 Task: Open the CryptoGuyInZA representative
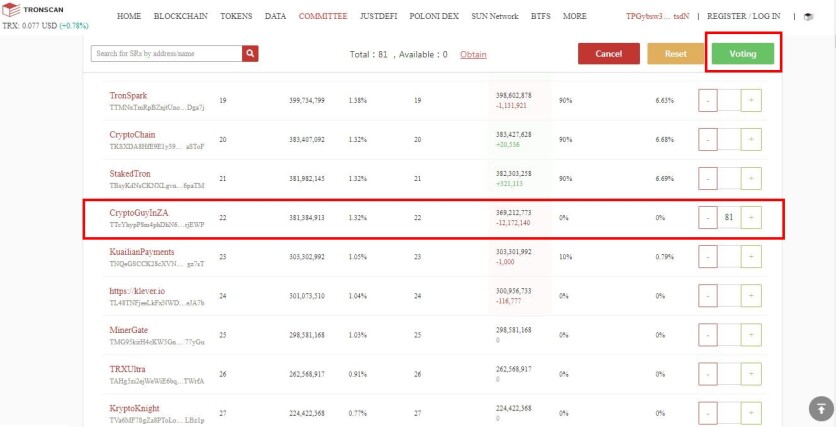point(139,213)
